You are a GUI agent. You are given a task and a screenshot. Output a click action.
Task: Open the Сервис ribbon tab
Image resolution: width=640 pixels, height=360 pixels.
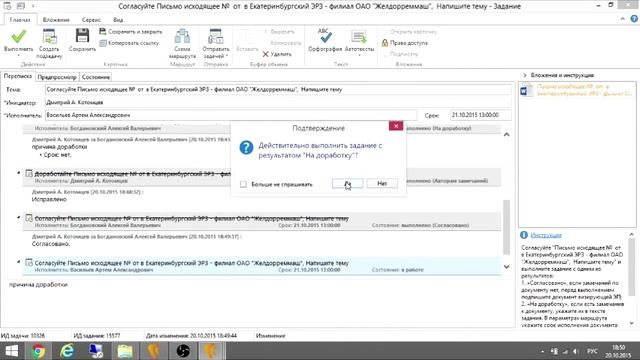click(91, 20)
